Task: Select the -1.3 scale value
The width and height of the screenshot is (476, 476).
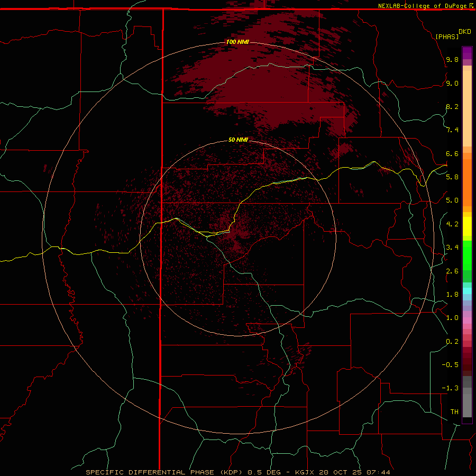Action: [450, 388]
